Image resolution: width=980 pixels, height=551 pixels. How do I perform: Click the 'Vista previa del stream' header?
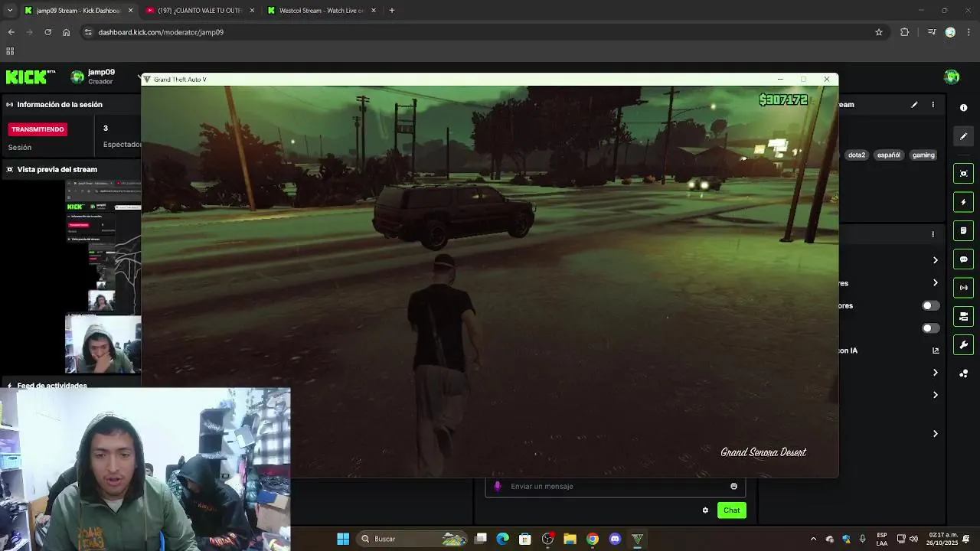point(57,169)
